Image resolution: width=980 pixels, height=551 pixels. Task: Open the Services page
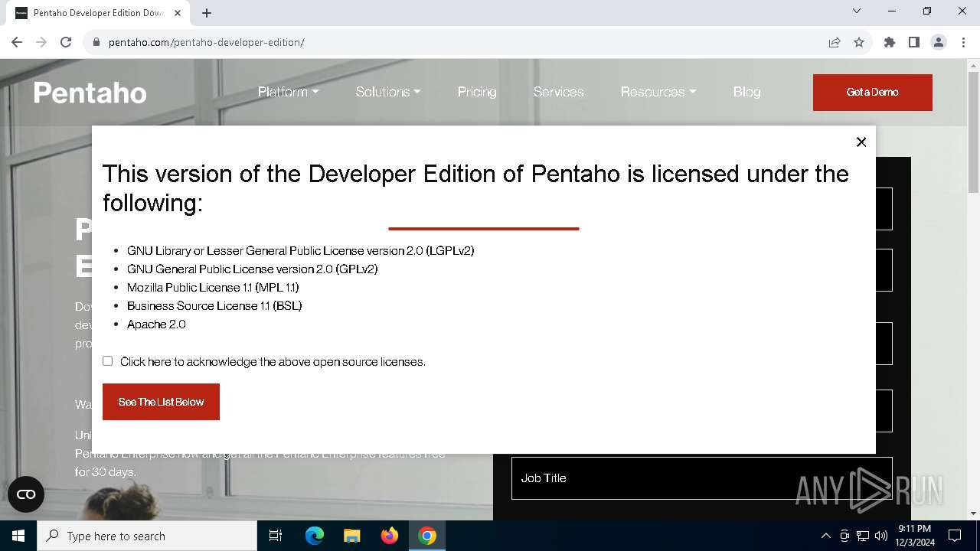click(x=558, y=92)
